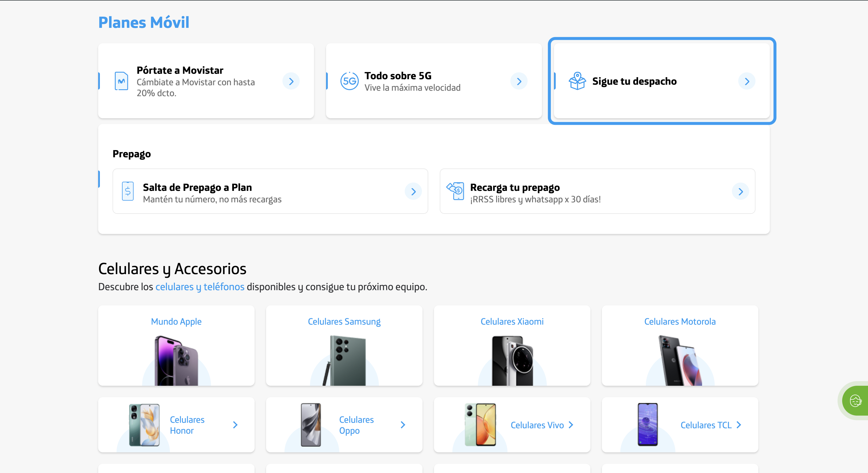Screen dimensions: 868x473
Task: Open the green chat assistant bubble
Action: click(x=856, y=401)
